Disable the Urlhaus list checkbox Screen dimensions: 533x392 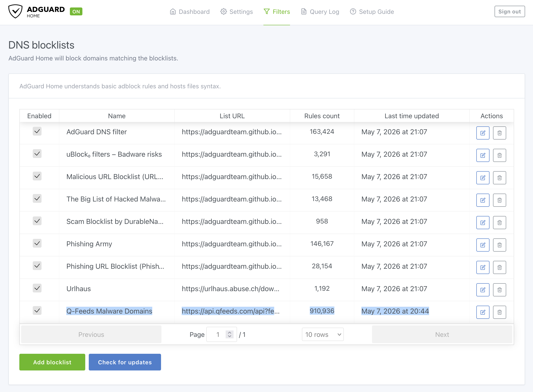coord(37,288)
